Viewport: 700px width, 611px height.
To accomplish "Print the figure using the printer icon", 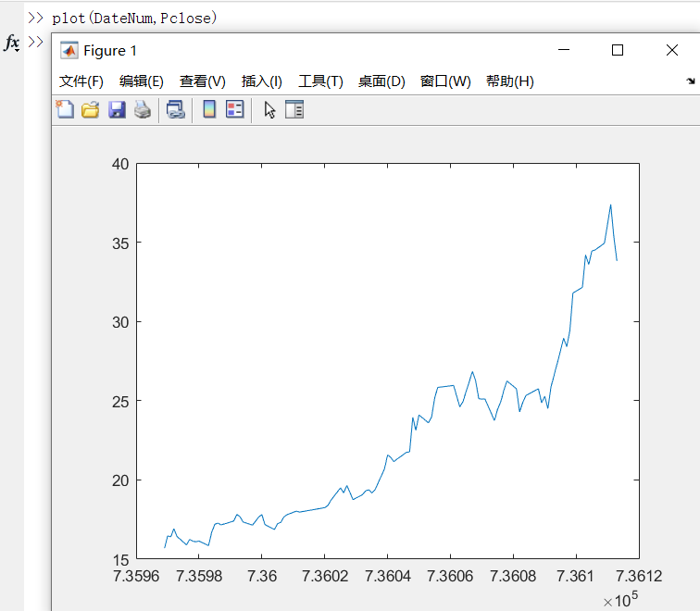I will coord(142,110).
